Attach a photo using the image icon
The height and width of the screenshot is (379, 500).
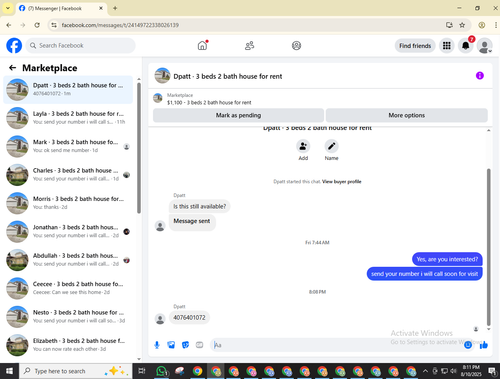pyautogui.click(x=171, y=345)
